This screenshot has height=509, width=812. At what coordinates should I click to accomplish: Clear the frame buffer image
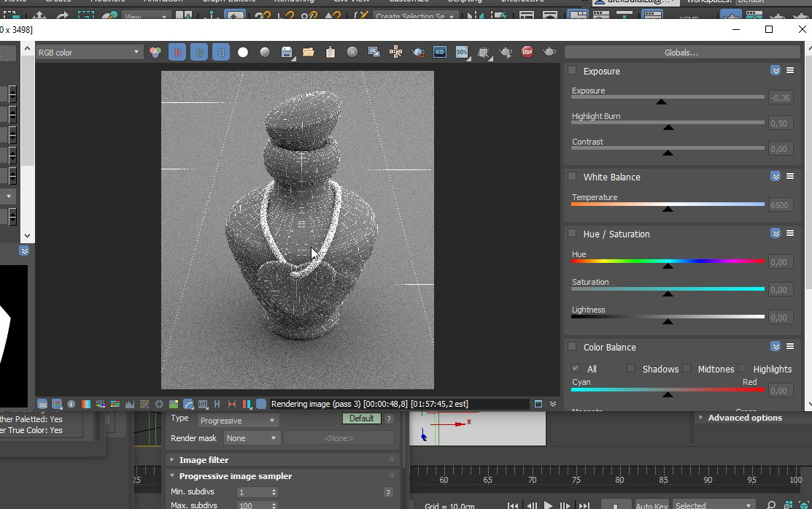(352, 52)
